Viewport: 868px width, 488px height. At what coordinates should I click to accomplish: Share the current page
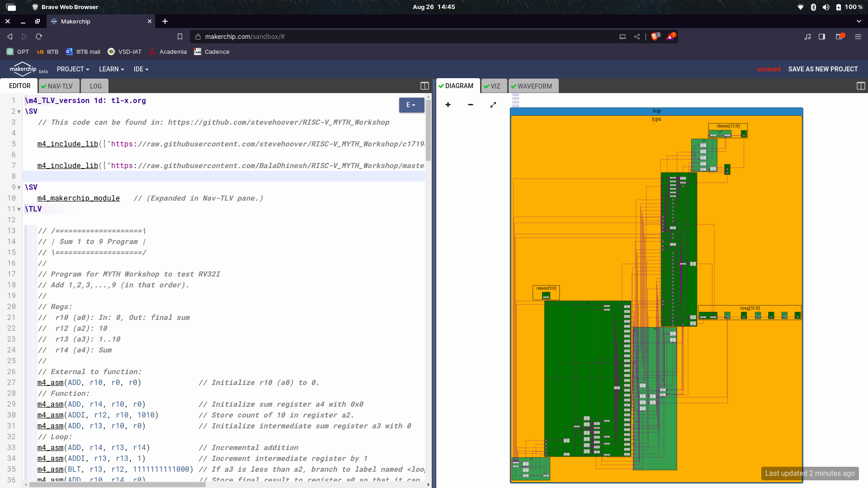pos(637,37)
